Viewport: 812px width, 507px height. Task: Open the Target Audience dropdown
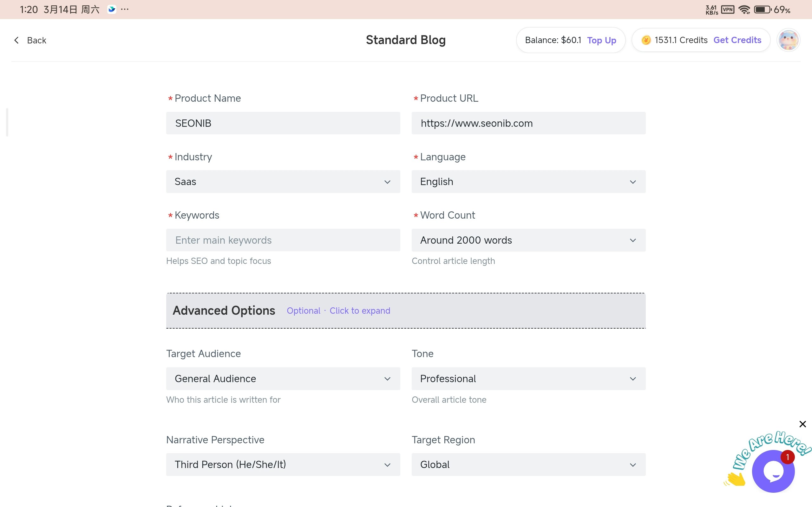click(283, 379)
